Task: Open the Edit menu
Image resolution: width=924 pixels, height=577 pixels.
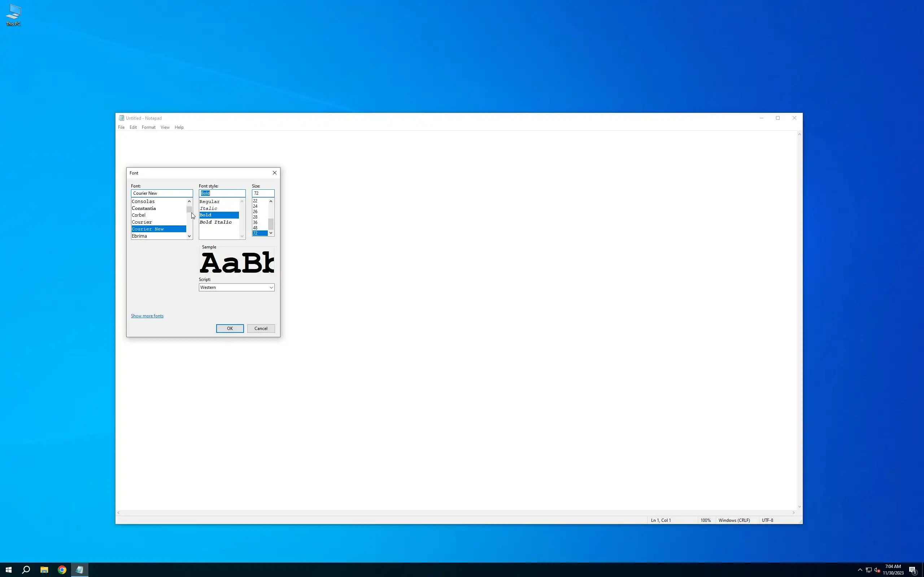Action: tap(133, 127)
